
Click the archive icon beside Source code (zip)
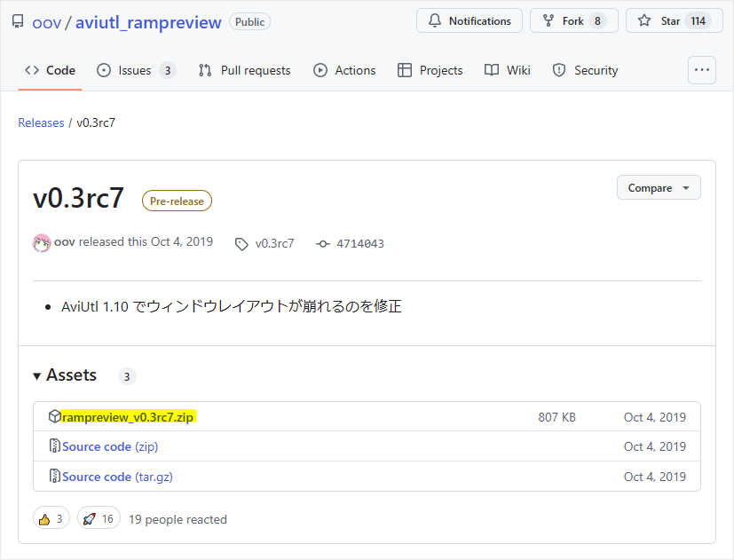pyautogui.click(x=55, y=446)
